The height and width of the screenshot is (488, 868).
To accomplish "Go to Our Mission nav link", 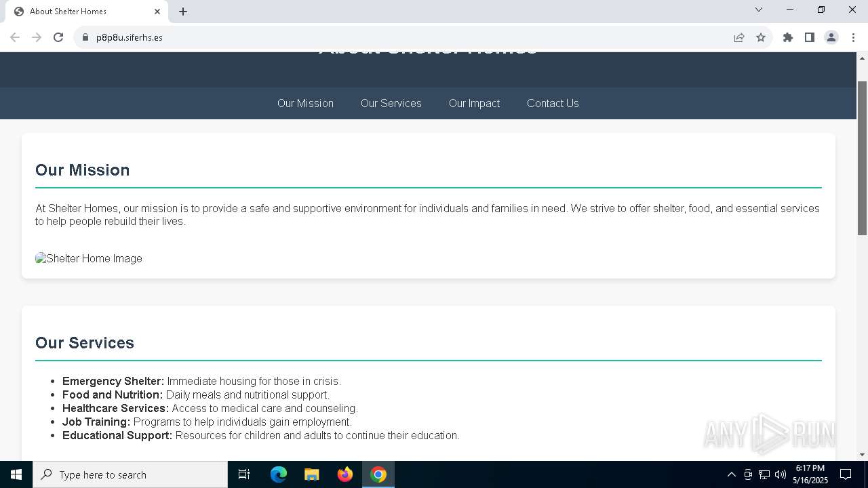I will [305, 103].
